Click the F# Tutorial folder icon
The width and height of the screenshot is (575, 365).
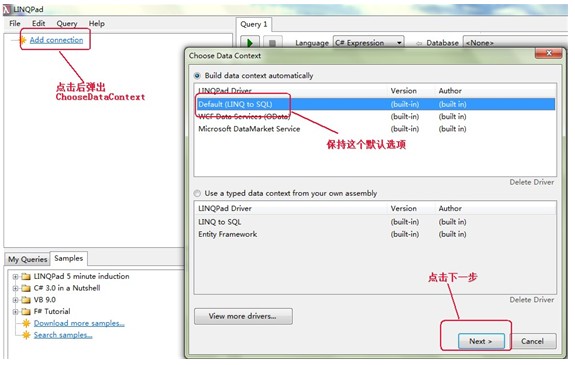26,311
